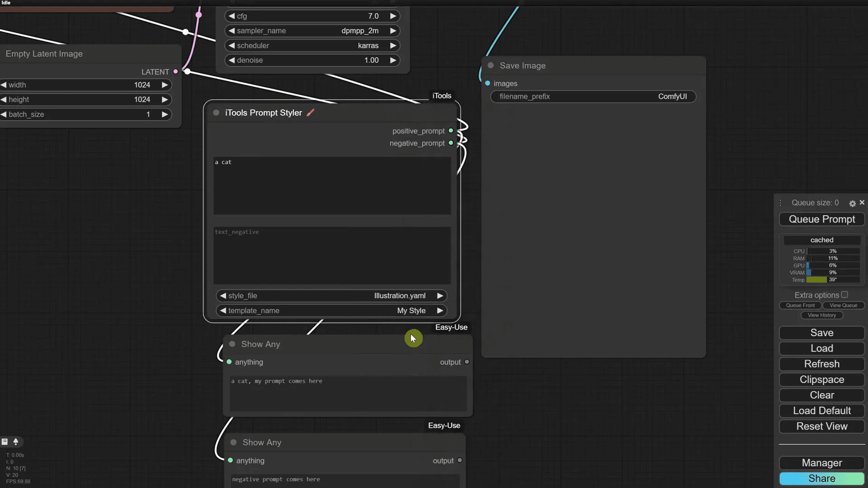Increase width with right arrow
This screenshot has height=488, width=868.
[165, 85]
